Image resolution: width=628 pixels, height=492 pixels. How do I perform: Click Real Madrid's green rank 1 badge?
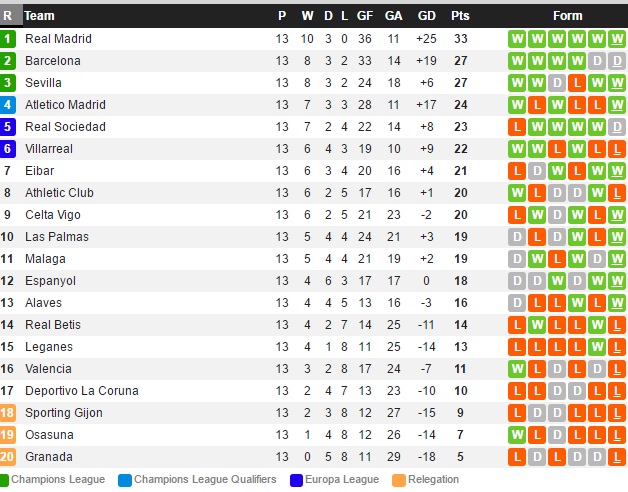(x=8, y=39)
